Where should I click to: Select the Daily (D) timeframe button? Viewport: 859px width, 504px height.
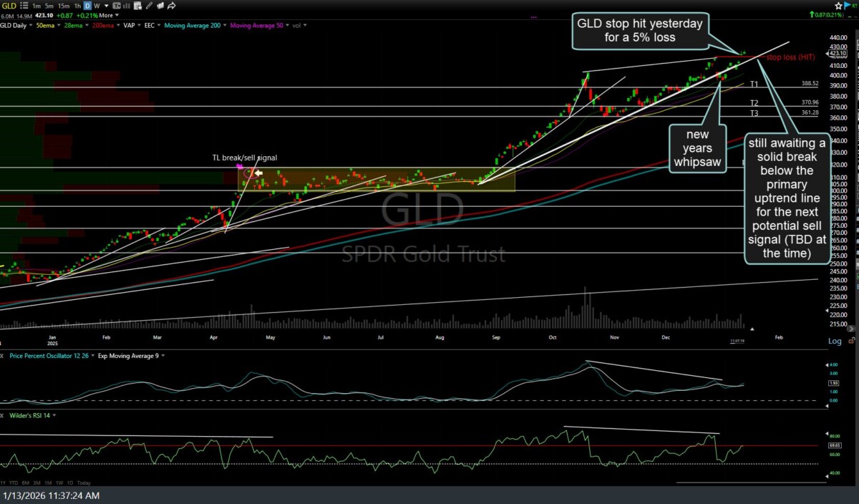(x=87, y=5)
